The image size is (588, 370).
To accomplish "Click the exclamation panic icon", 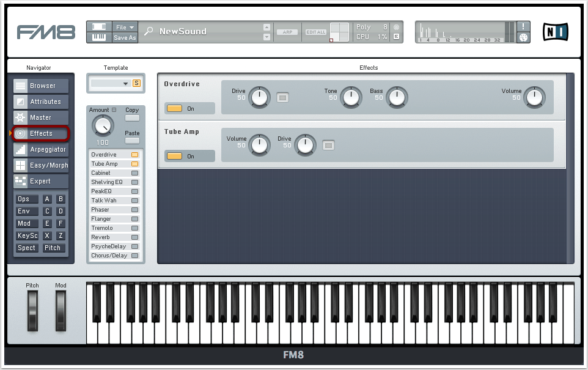I will 524,26.
